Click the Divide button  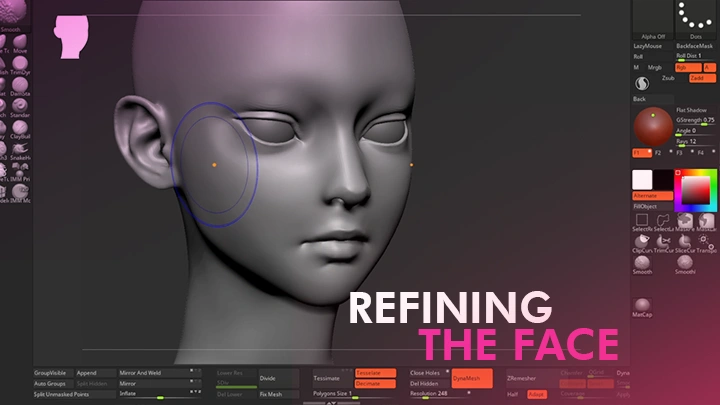point(278,378)
